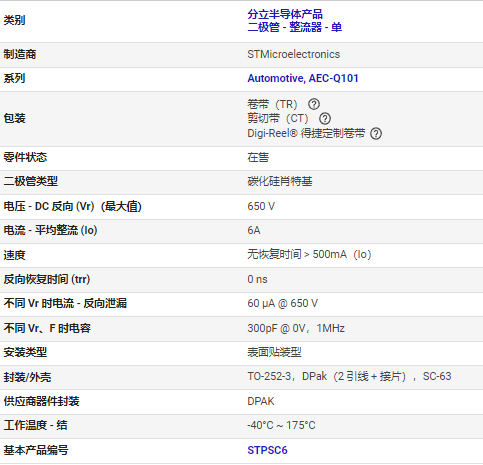Click help icon next to 卷带 (TR)
483x465 pixels.
[314, 104]
